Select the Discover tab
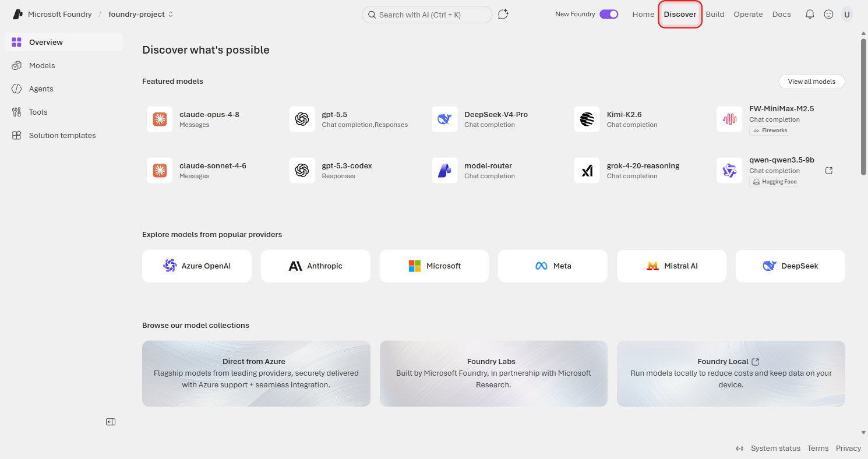 680,15
